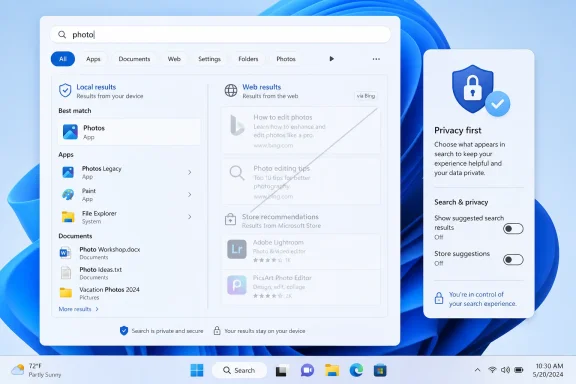Select the Photo Workshop.docx file name

tap(110, 249)
